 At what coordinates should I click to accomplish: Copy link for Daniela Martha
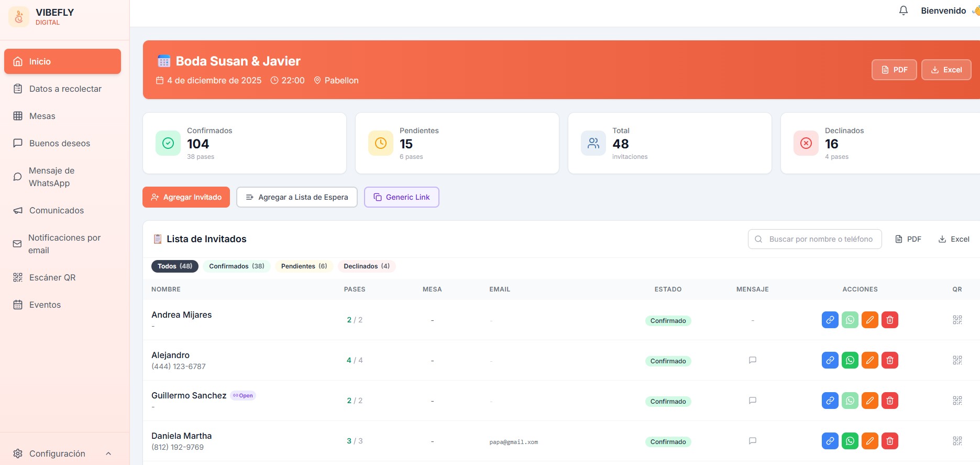pyautogui.click(x=830, y=441)
